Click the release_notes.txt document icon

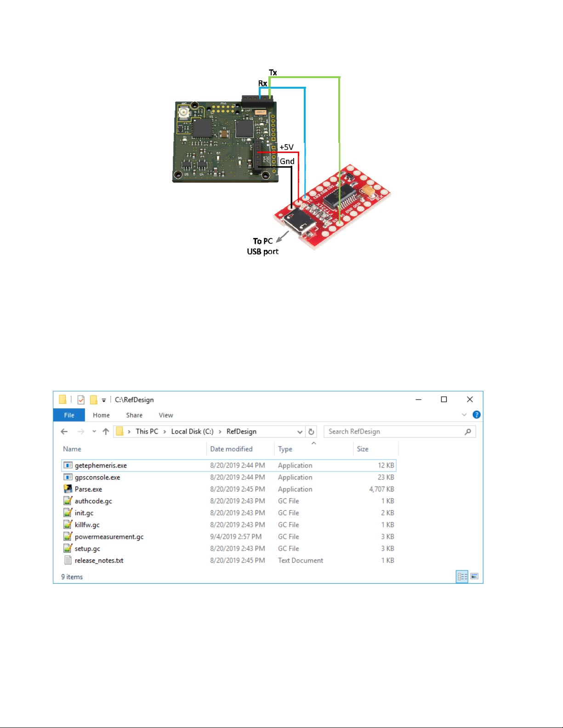pos(68,560)
